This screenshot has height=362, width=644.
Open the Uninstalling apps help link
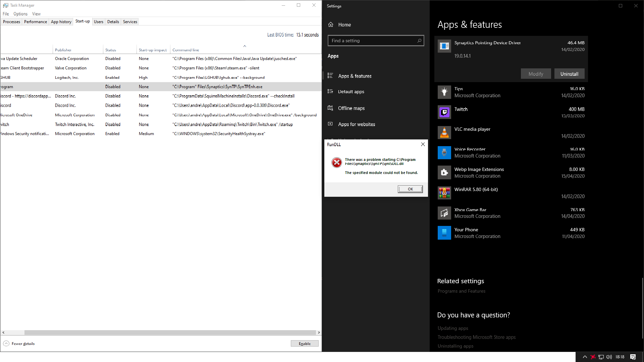455,346
